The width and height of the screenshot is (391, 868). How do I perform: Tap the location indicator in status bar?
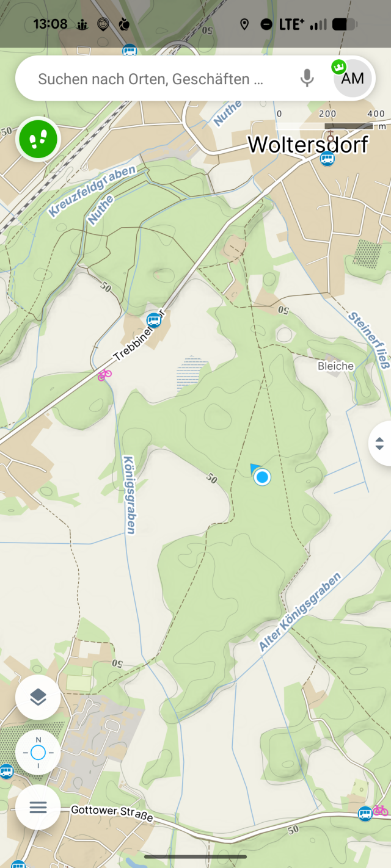(x=244, y=24)
